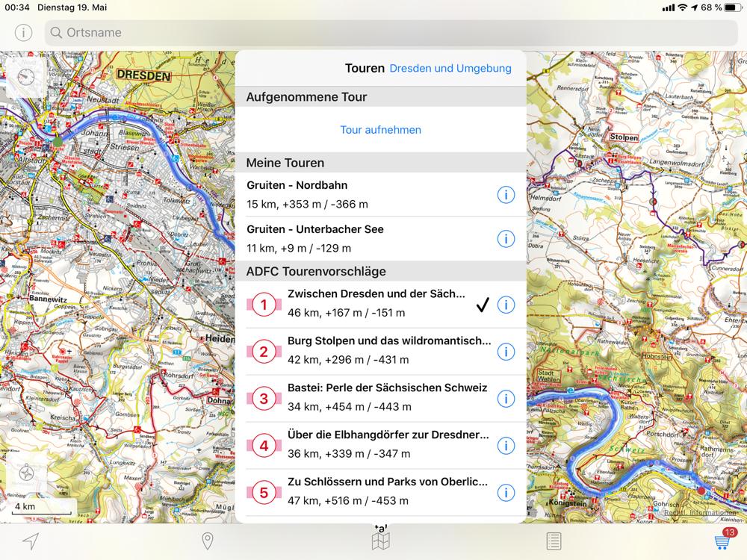Viewport: 747px width, 560px height.
Task: Select Burg Stolpen tour suggestion
Action: click(381, 351)
